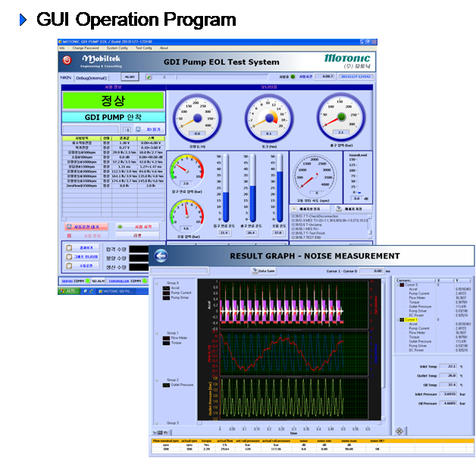The image size is (476, 458).
Task: Switch to the Debug(internal) tab
Action: pyautogui.click(x=92, y=78)
